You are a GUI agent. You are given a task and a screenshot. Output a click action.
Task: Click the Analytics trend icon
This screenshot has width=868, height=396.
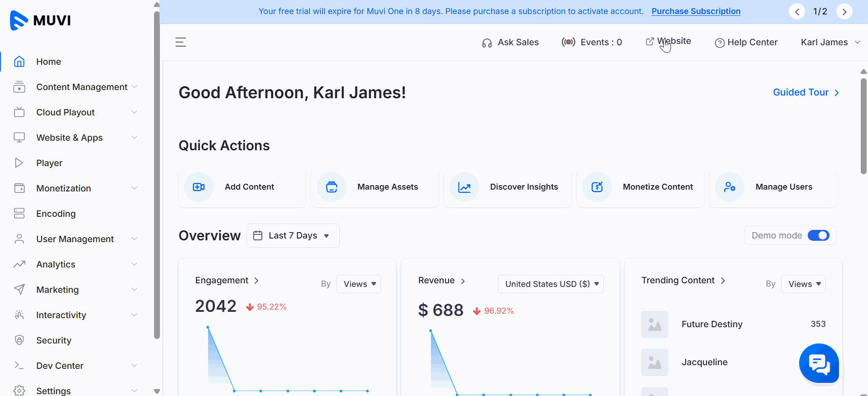(x=19, y=264)
